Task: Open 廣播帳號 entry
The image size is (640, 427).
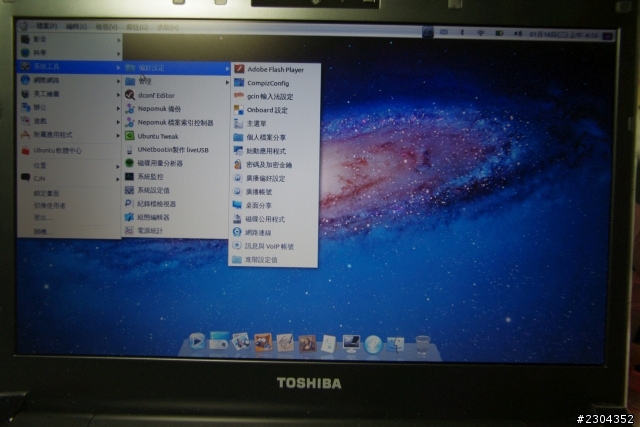Action: (274, 192)
